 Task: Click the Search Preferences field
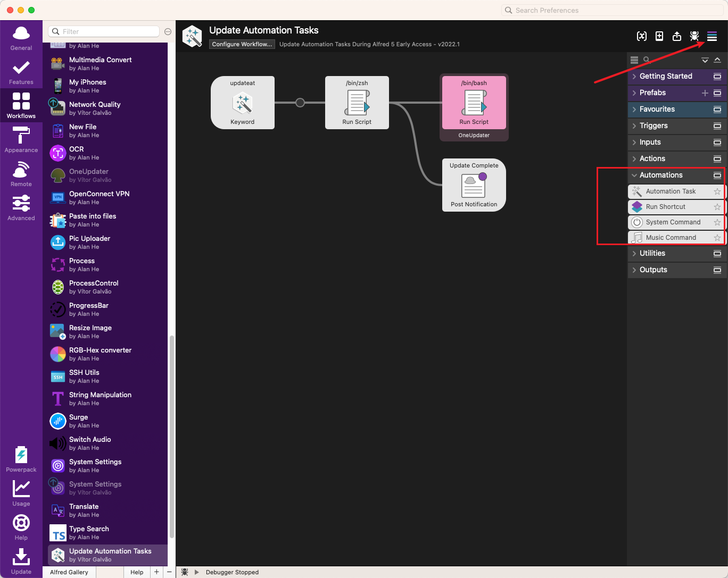(x=613, y=10)
